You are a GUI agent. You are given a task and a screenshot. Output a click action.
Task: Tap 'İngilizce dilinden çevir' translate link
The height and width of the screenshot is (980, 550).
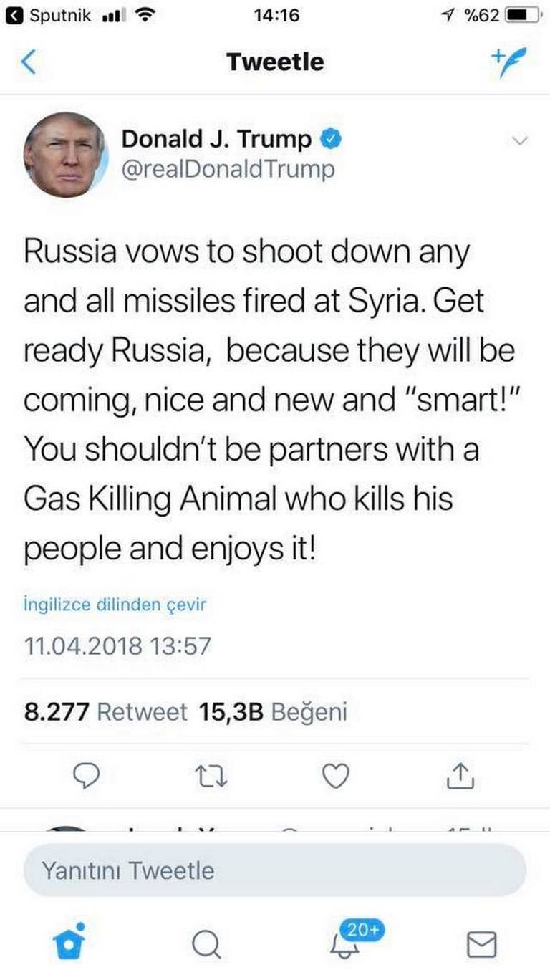point(115,604)
